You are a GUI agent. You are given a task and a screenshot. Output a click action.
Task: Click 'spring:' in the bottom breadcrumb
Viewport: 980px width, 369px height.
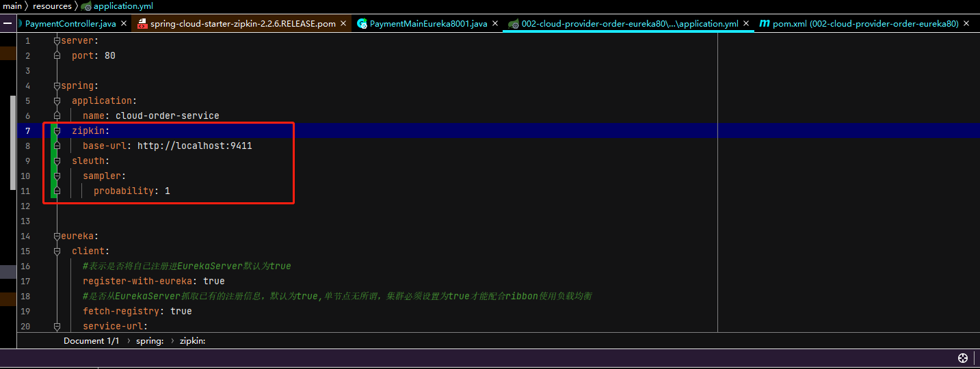[150, 340]
